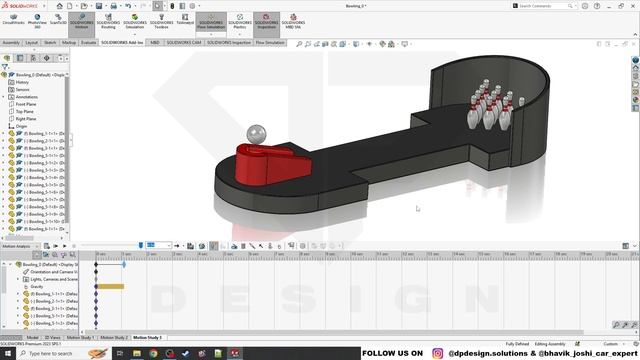This screenshot has width=640, height=360.
Task: Click the Print icon
Action: pos(113,6)
